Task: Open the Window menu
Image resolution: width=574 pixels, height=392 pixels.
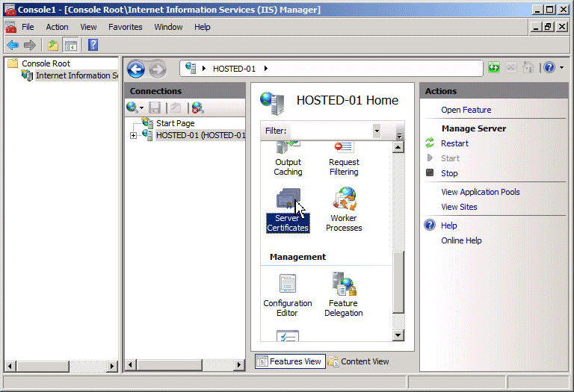Action: (x=168, y=27)
